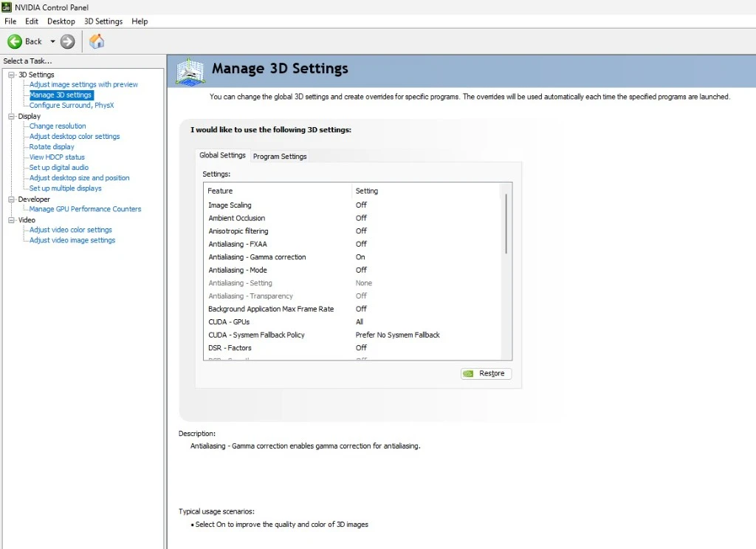Switch to the Global Settings tab
The height and width of the screenshot is (549, 756).
[x=222, y=155]
